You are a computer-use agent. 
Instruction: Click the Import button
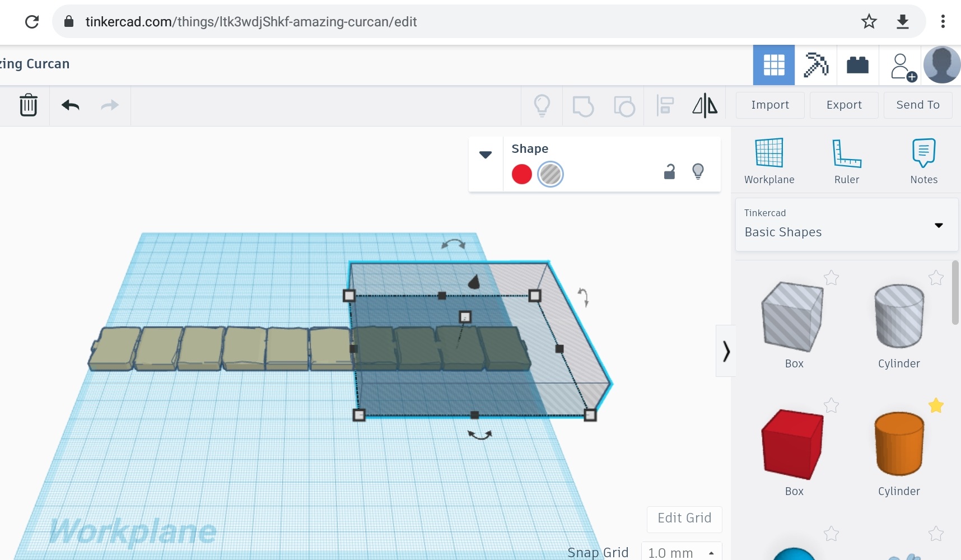click(x=770, y=105)
